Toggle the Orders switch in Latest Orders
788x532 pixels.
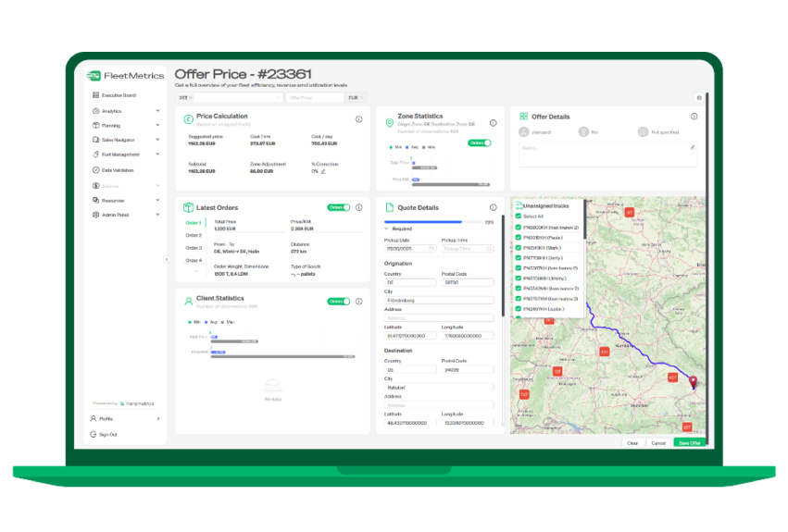pos(338,207)
